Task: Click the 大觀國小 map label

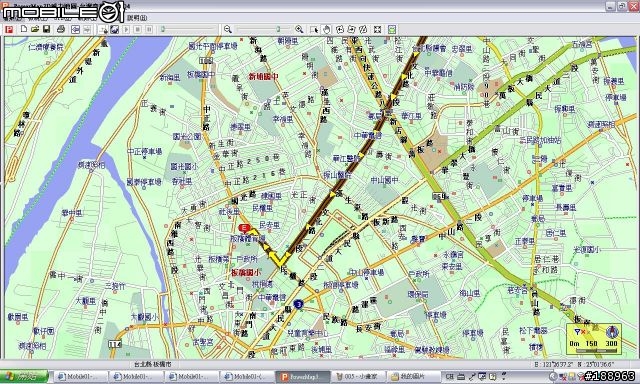Action: click(144, 317)
